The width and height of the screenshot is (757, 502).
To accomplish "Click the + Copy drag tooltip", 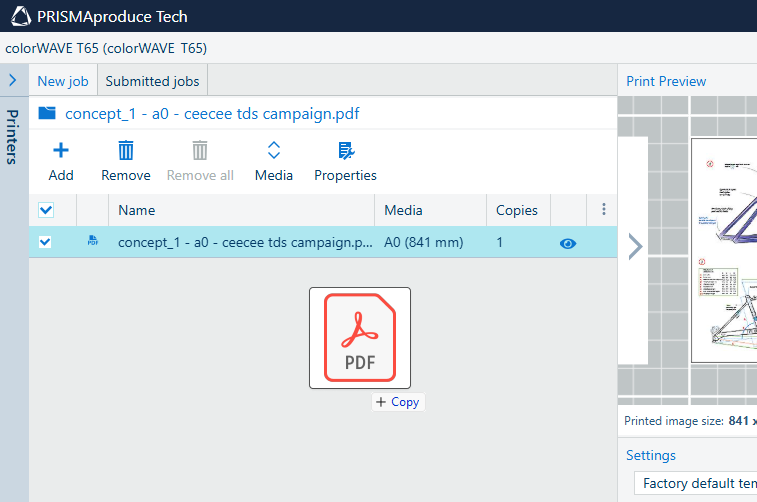I will click(x=398, y=402).
